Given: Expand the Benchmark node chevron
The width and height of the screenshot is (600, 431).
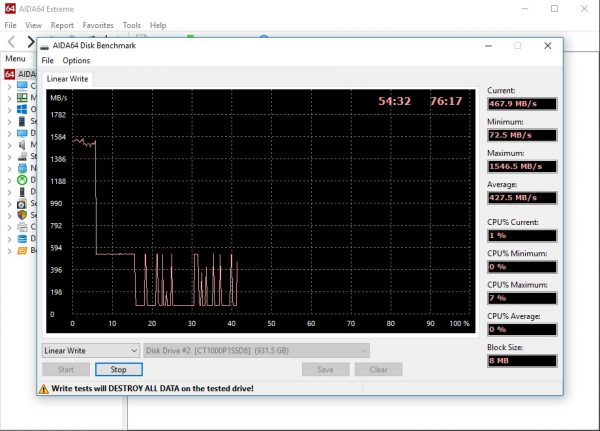Looking at the screenshot, I should 10,251.
